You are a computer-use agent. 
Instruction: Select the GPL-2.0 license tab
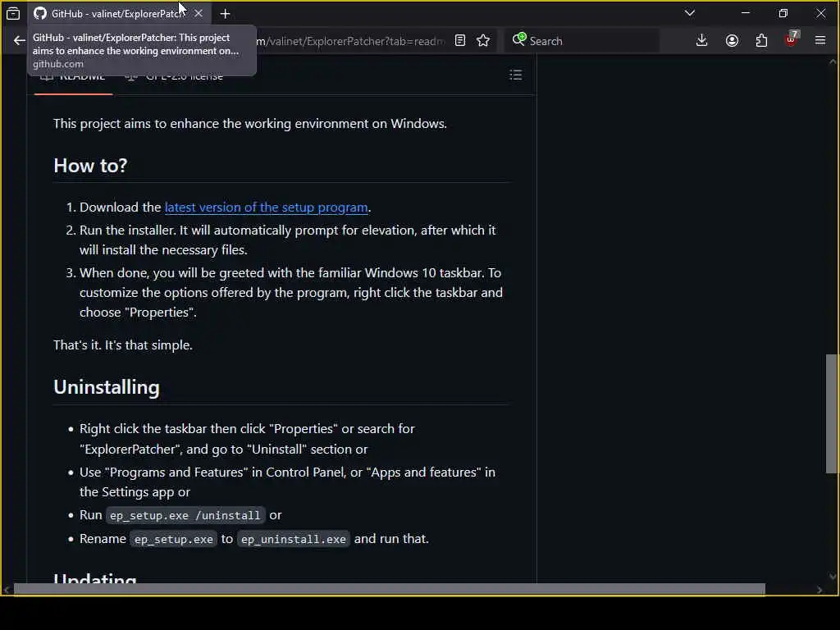tap(175, 76)
